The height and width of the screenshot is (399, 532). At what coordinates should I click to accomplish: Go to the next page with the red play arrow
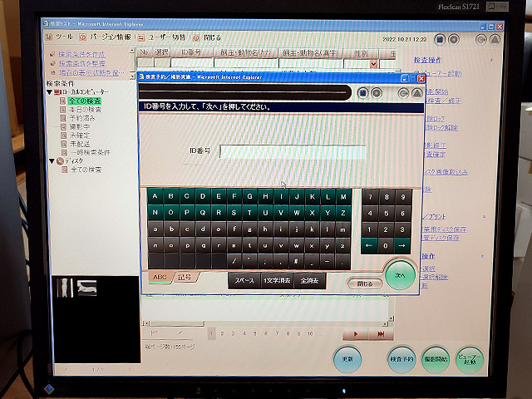[356, 334]
